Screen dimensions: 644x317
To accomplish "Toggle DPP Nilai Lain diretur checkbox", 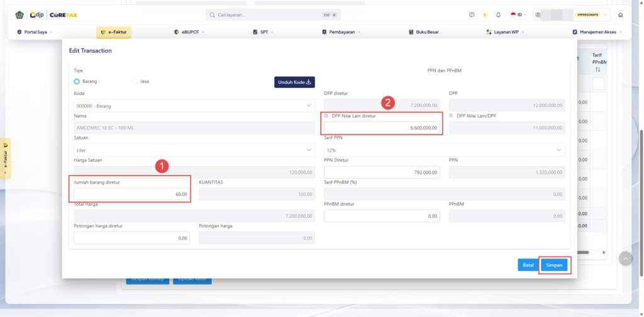I will [326, 116].
